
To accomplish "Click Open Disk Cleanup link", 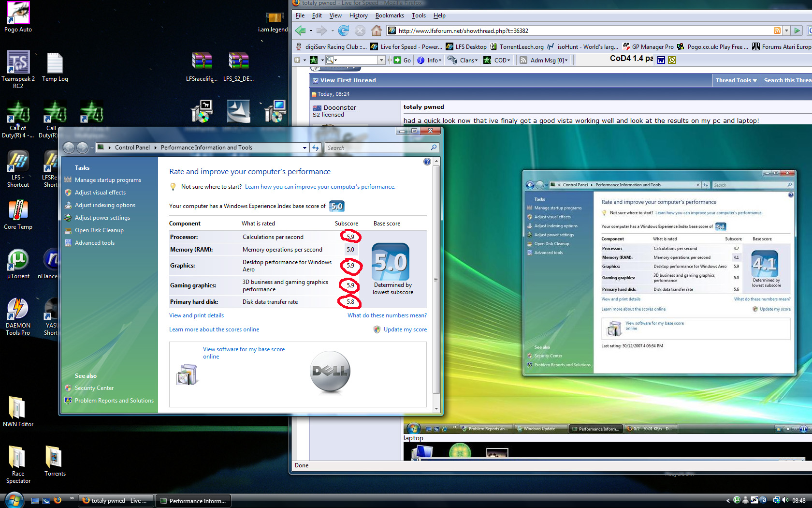I will (x=99, y=230).
